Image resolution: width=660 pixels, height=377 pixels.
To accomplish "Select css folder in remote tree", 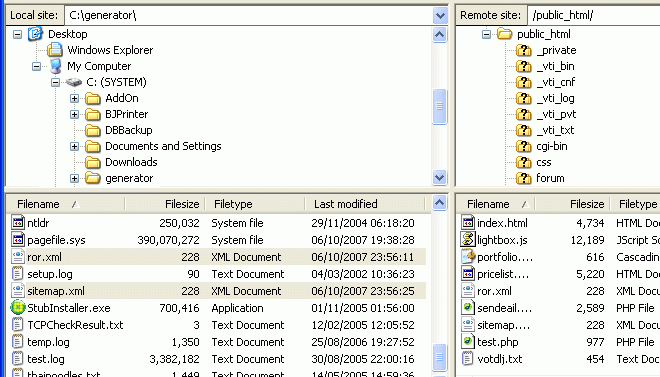I will (x=544, y=162).
